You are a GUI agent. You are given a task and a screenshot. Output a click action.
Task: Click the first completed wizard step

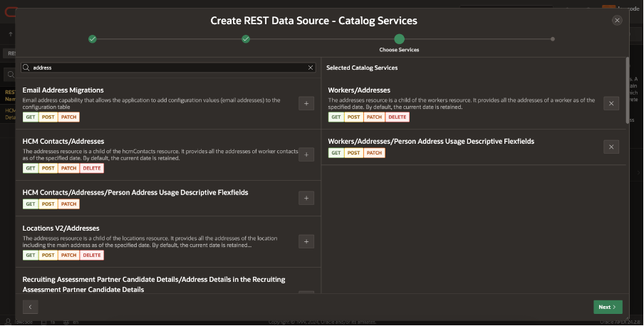tap(93, 39)
